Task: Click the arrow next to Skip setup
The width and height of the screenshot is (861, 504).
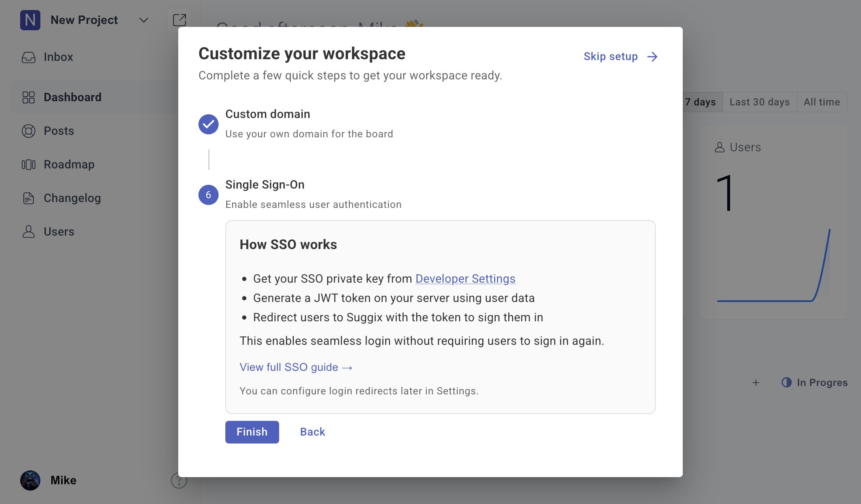Action: (x=652, y=57)
